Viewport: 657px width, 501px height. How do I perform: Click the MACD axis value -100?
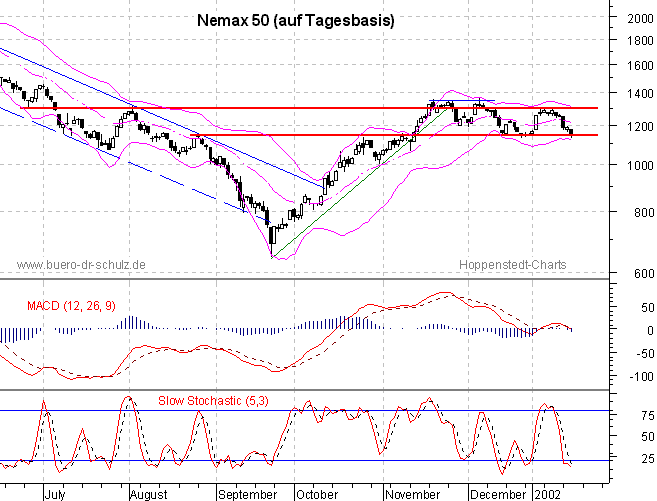(641, 377)
